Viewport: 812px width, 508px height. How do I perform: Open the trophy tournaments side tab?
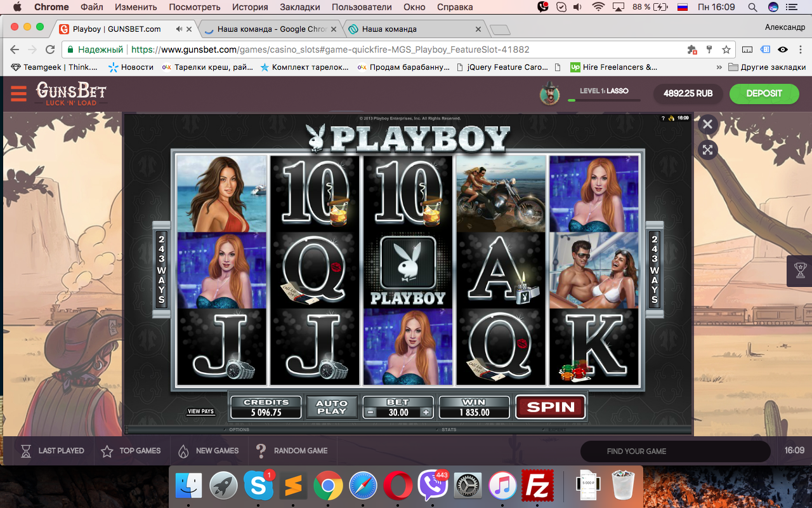pyautogui.click(x=799, y=271)
